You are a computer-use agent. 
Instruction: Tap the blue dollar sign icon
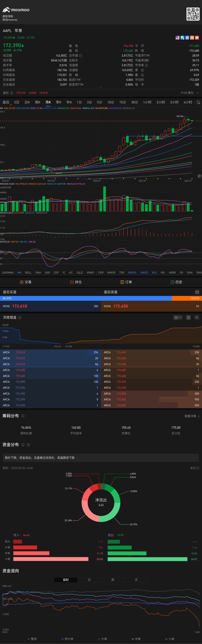click(x=187, y=38)
